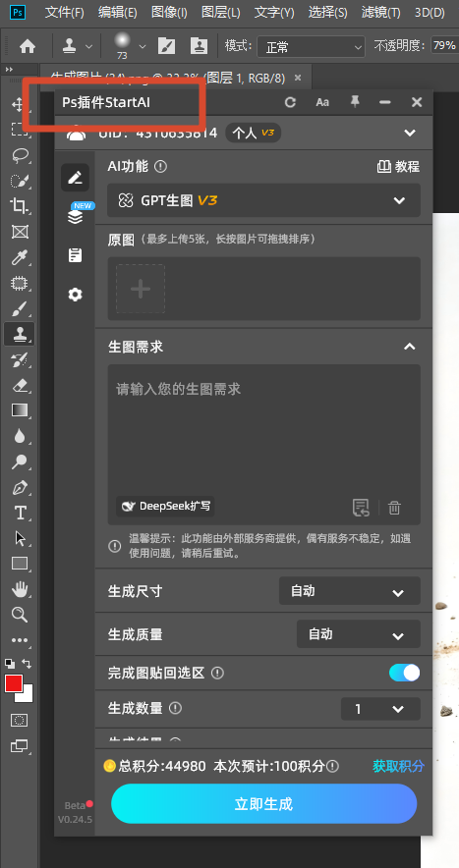The height and width of the screenshot is (868, 459).
Task: Select the Dodge tool
Action: tap(20, 461)
